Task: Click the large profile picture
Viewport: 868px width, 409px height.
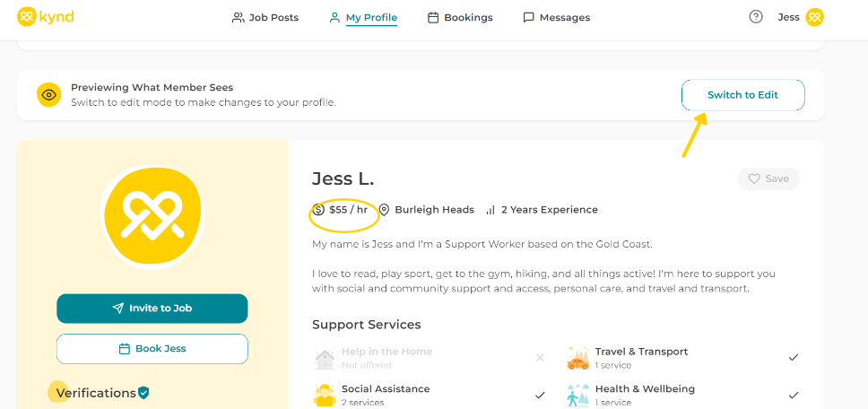Action: click(x=152, y=217)
